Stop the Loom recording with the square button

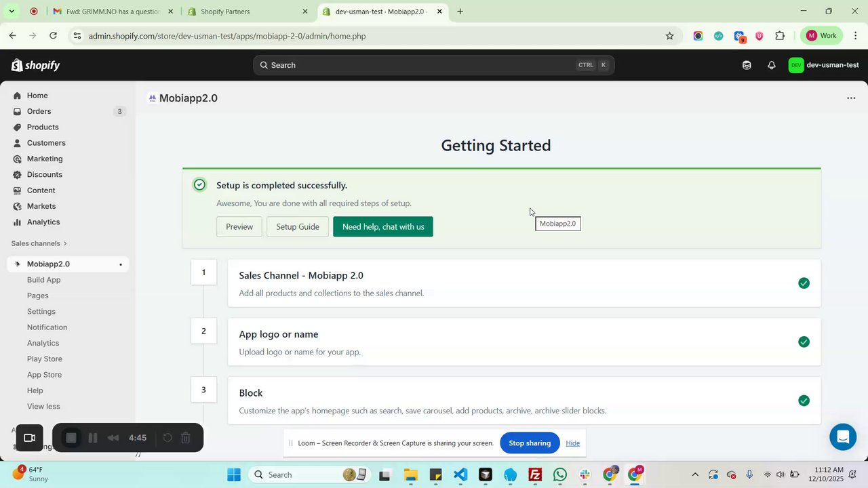pyautogui.click(x=71, y=438)
